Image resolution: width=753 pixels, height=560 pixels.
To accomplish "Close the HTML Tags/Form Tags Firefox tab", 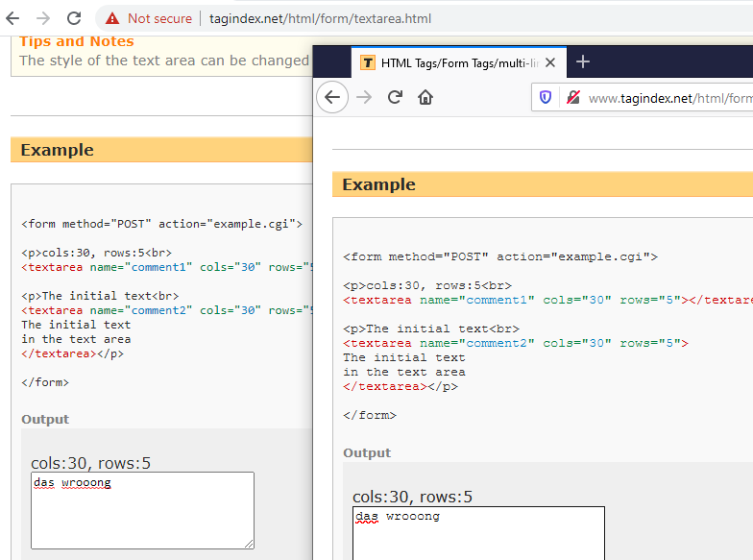I will (x=550, y=62).
